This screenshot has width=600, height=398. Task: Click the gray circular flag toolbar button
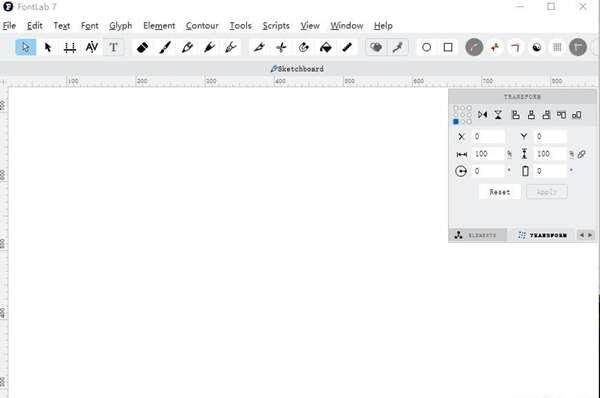578,47
